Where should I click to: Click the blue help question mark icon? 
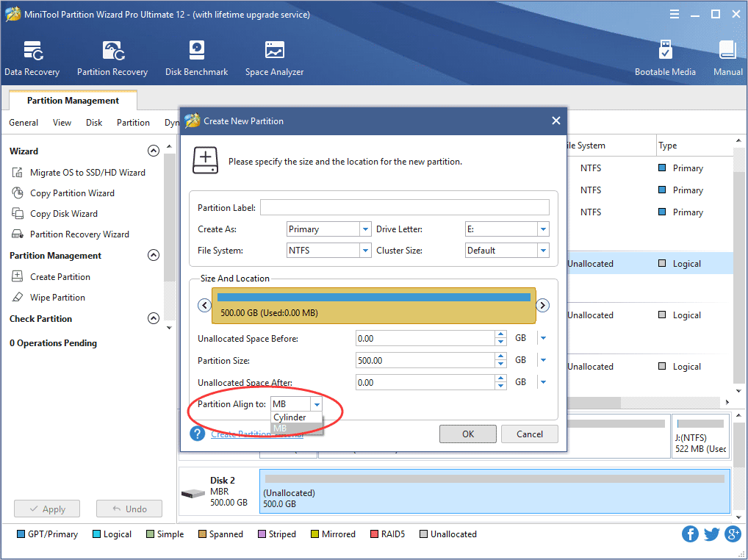click(x=197, y=433)
